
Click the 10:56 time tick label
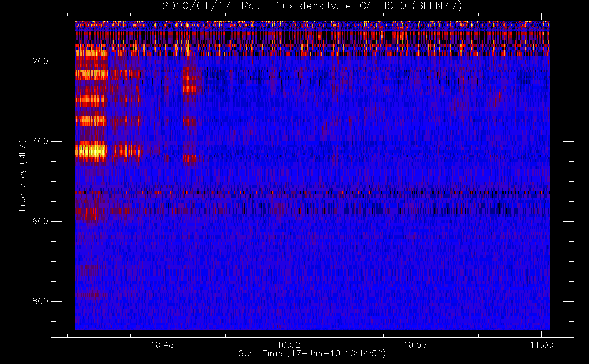415,345
